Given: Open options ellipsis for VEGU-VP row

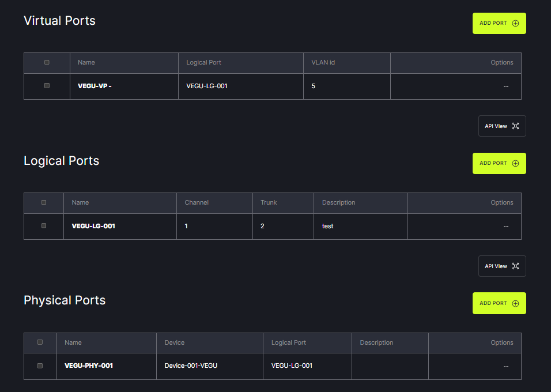Looking at the screenshot, I should pos(505,86).
